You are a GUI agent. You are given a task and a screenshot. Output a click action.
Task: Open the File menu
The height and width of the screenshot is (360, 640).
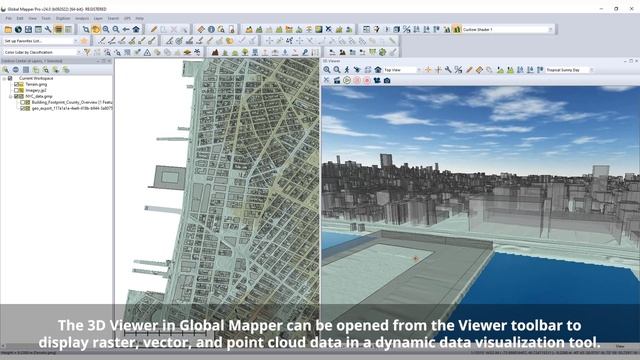(x=9, y=18)
